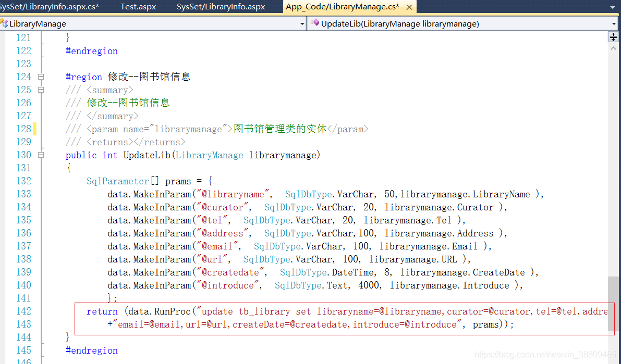
Task: Collapse the region at line 124
Action: point(41,77)
